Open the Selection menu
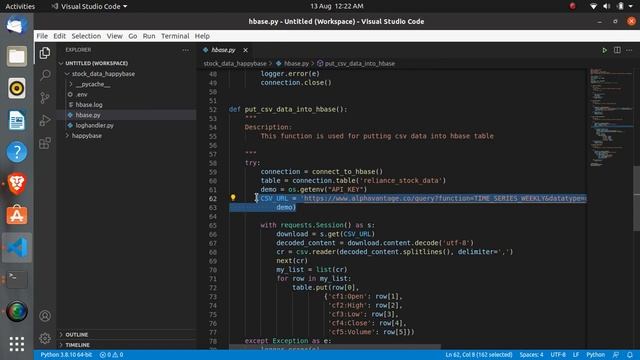The image size is (640, 360). [86, 36]
